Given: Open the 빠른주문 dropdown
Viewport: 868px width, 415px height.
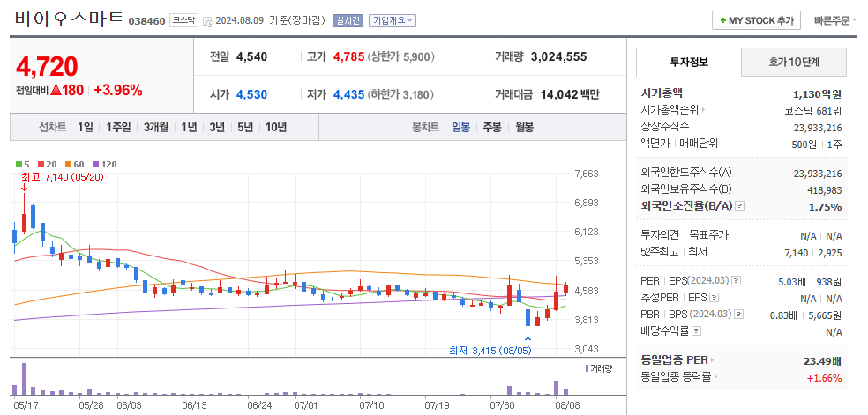Looking at the screenshot, I should tap(834, 21).
